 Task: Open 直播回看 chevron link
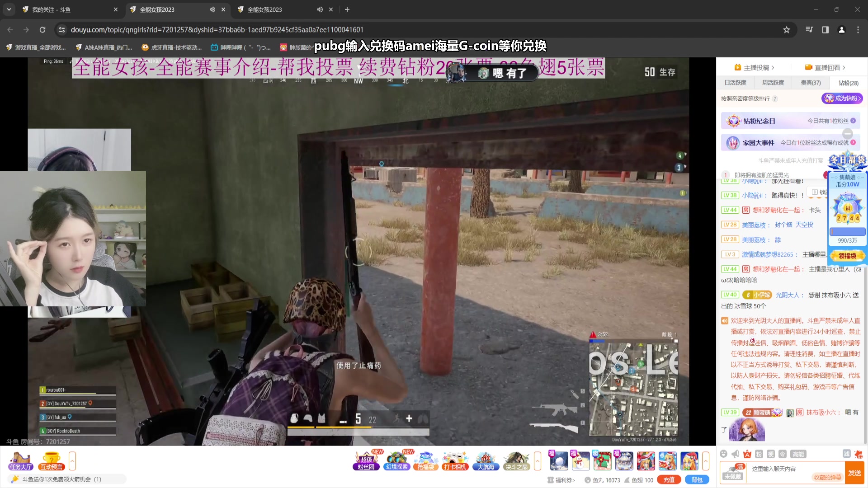point(826,67)
